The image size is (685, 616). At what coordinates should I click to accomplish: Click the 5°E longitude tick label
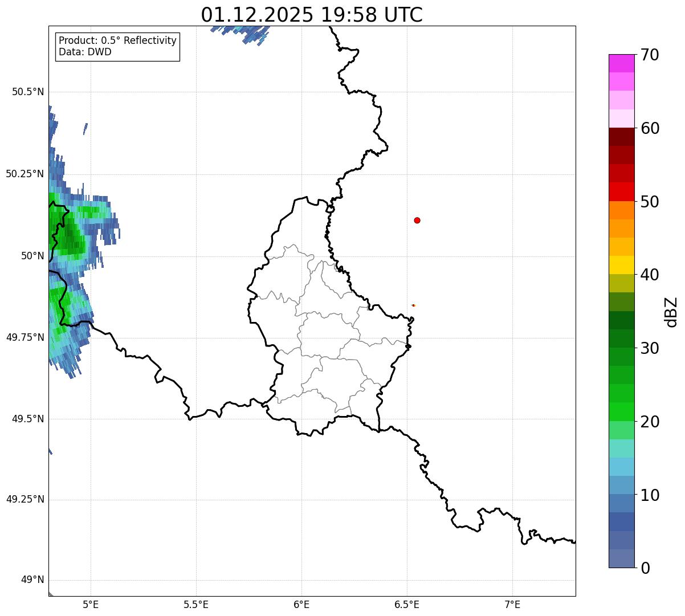click(x=91, y=605)
